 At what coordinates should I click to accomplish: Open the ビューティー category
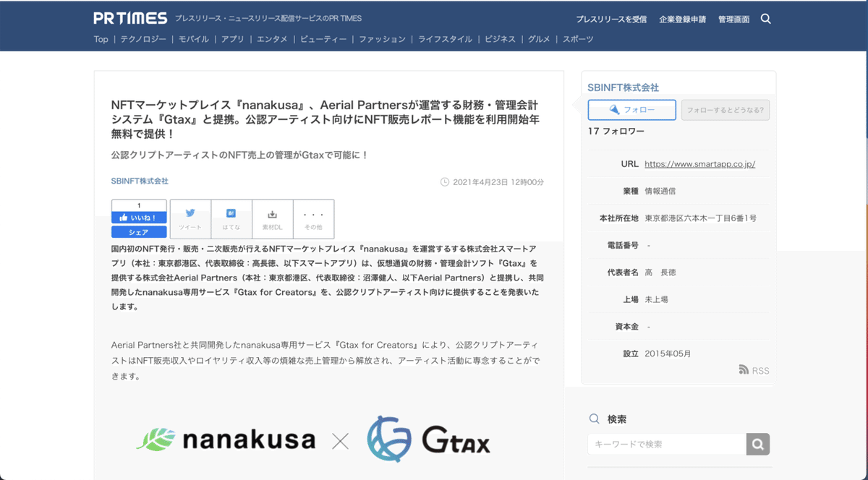(323, 39)
